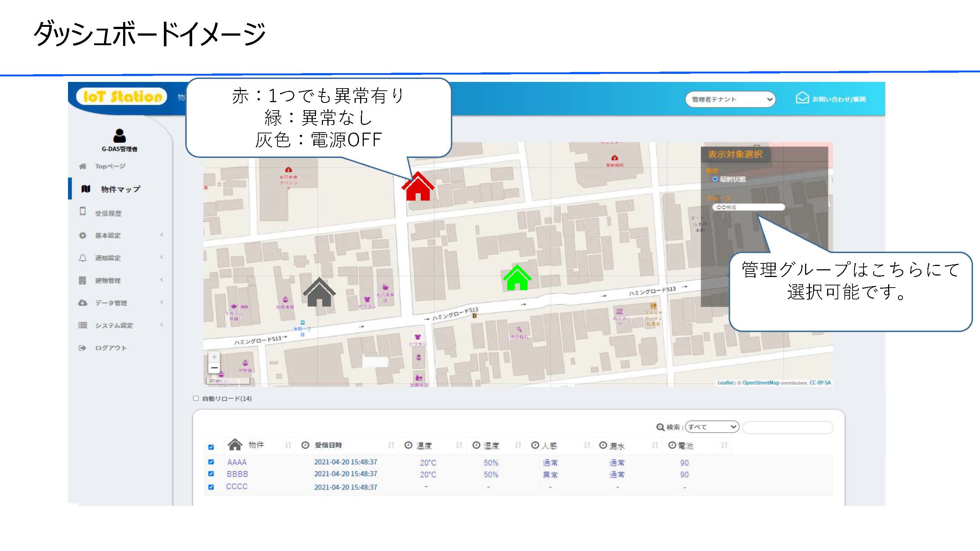
Task: Click the gray house marker on map
Action: pos(319,292)
